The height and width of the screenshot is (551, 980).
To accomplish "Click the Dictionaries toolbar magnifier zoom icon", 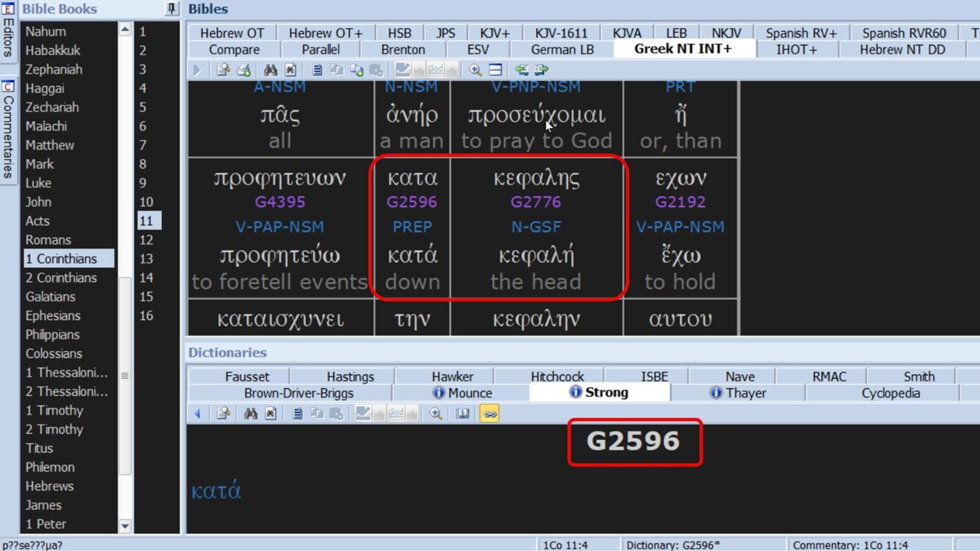I will coord(435,414).
